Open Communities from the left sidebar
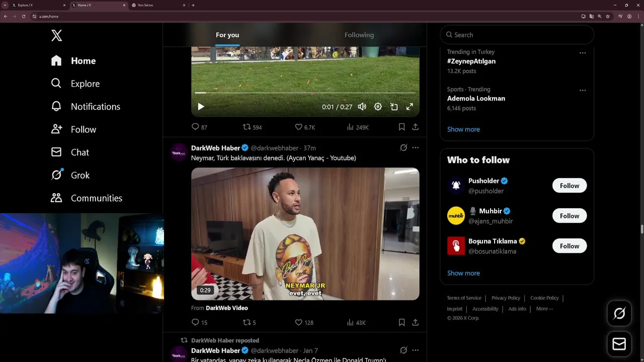 (x=87, y=198)
